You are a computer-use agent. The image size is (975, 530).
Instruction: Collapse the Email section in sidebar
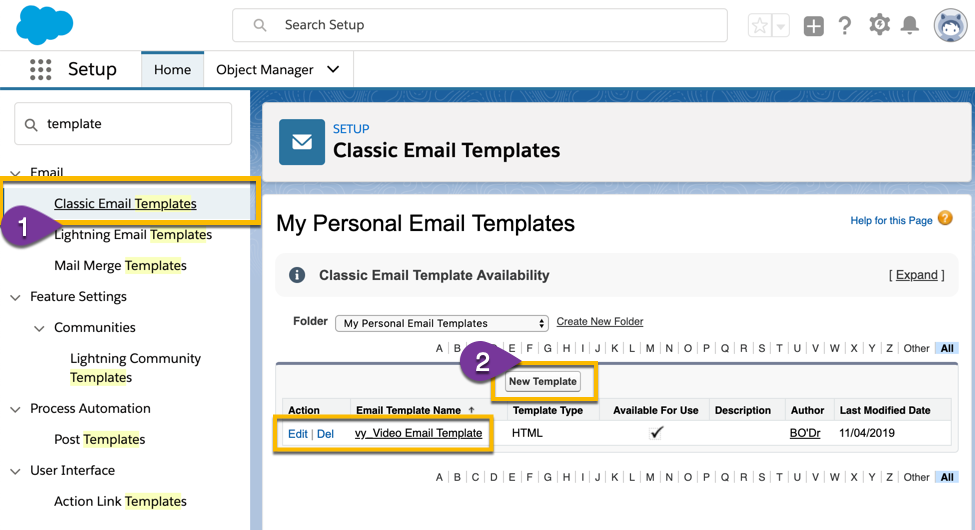[x=16, y=173]
